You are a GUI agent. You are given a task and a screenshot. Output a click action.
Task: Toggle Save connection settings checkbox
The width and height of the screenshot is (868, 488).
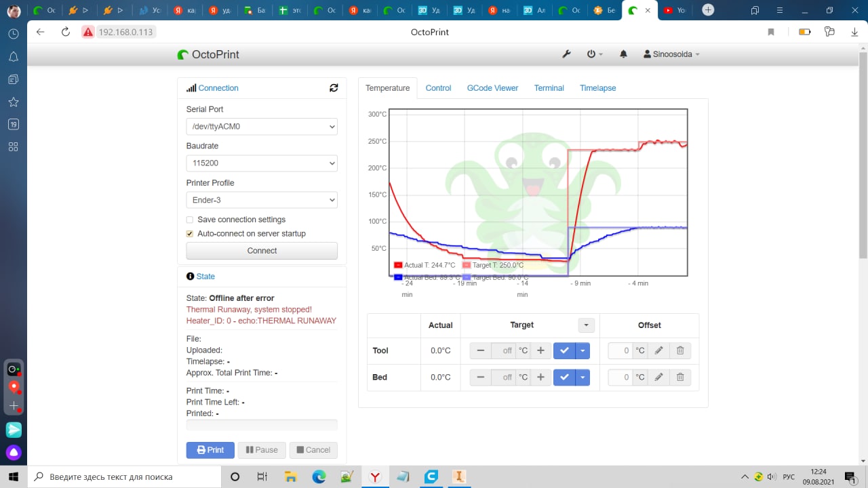tap(190, 220)
